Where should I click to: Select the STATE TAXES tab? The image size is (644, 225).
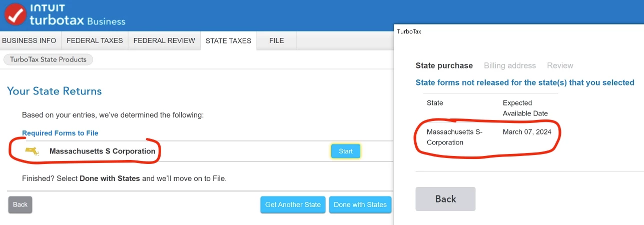coord(229,40)
